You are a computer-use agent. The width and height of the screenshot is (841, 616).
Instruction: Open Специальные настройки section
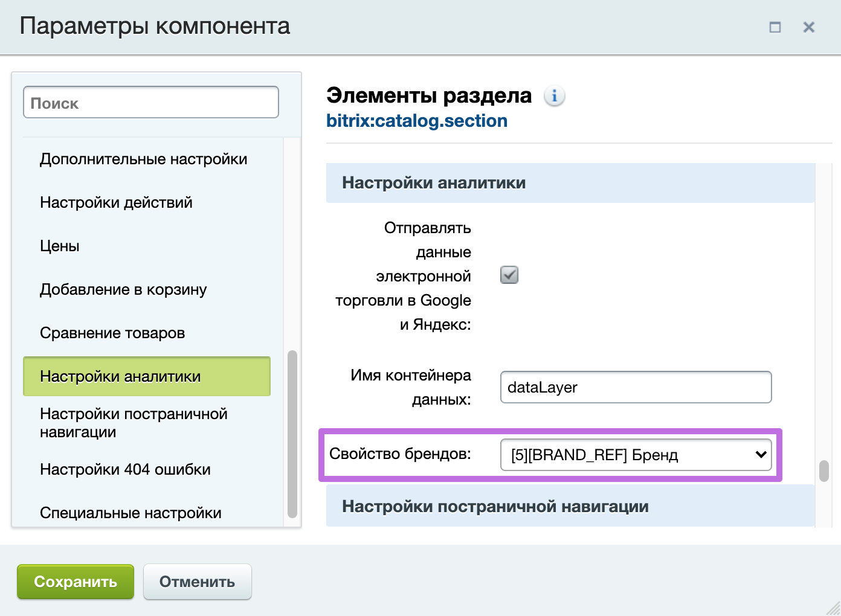[130, 513]
